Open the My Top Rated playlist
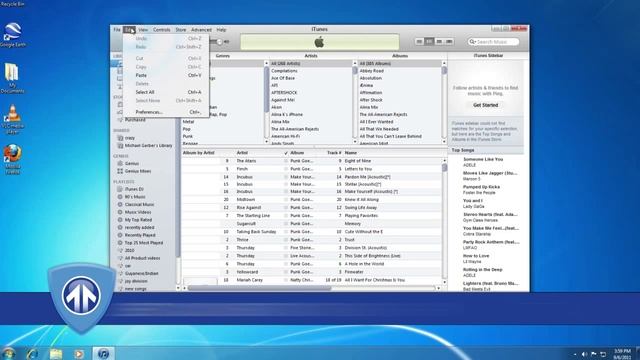The width and height of the screenshot is (640, 360). [138, 220]
